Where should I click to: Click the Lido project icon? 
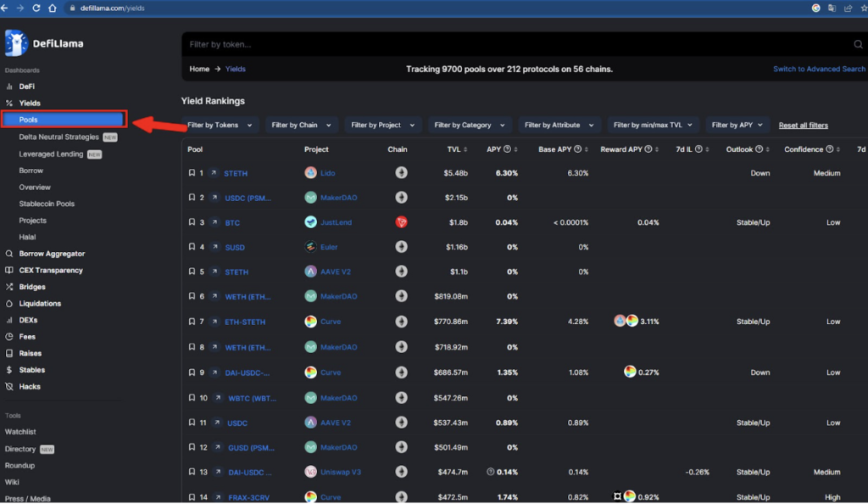click(310, 173)
